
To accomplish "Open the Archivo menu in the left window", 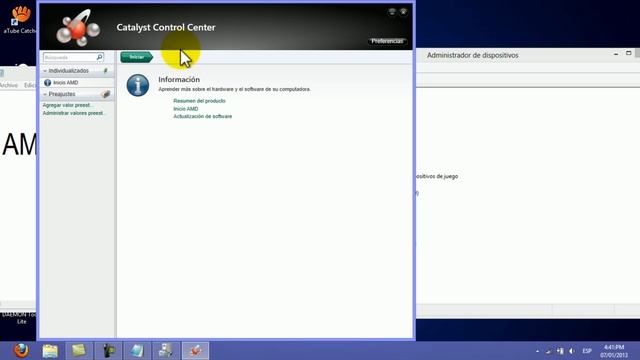I will pos(8,85).
